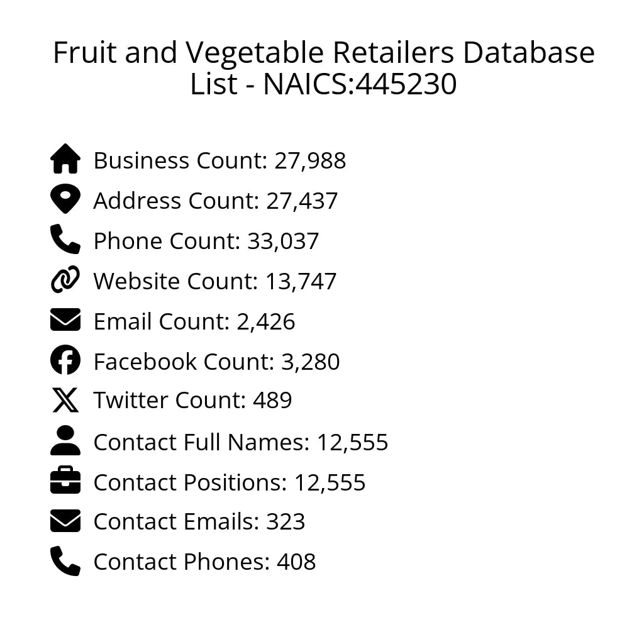Click the X Twitter logo icon
The image size is (644, 644).
tap(65, 400)
